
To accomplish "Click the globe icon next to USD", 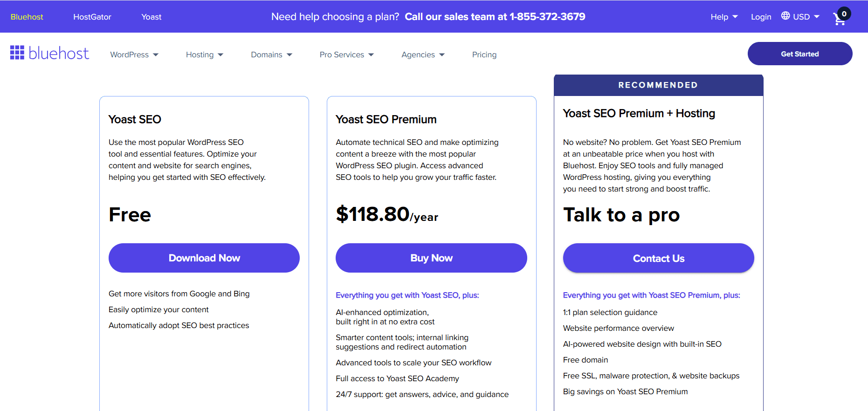I will 785,16.
